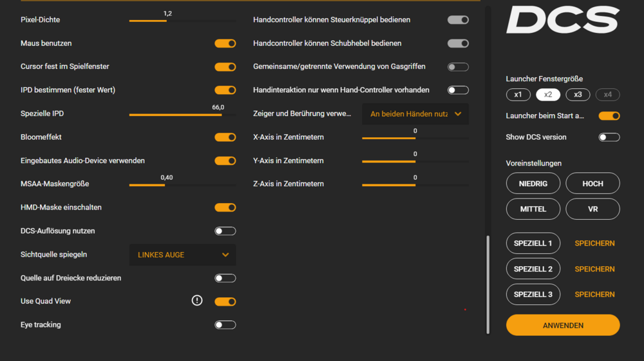Expand the Zeiger und Berührung dropdown
Image resolution: width=644 pixels, height=361 pixels.
point(415,113)
